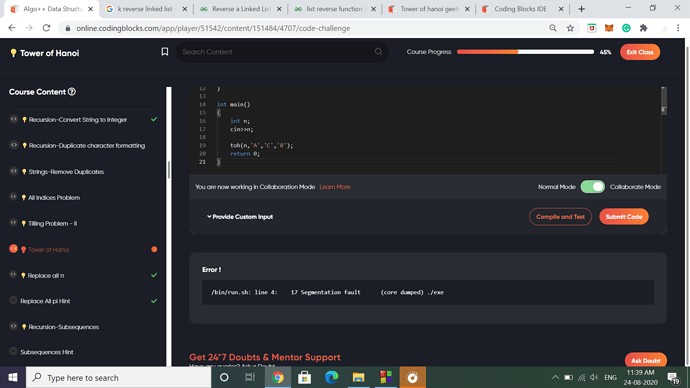Image resolution: width=690 pixels, height=388 pixels.
Task: Toggle eye icon for Tiling Problem - II
Action: click(x=14, y=223)
